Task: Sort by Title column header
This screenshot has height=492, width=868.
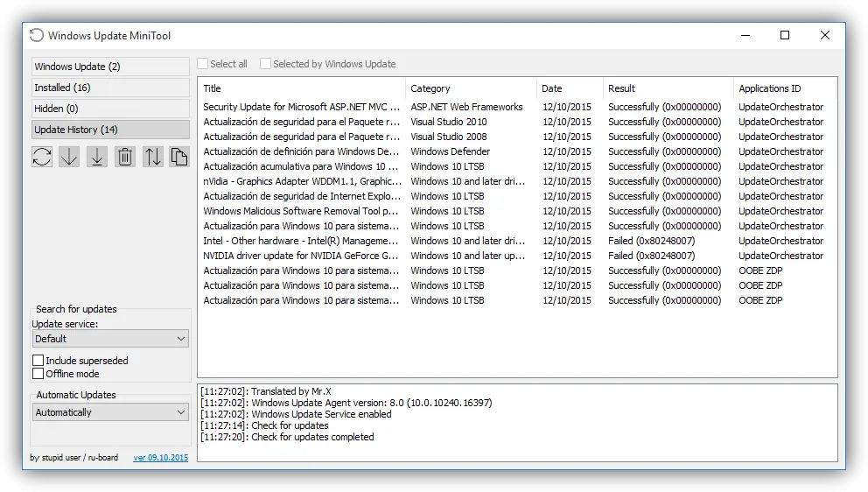Action: click(x=302, y=88)
